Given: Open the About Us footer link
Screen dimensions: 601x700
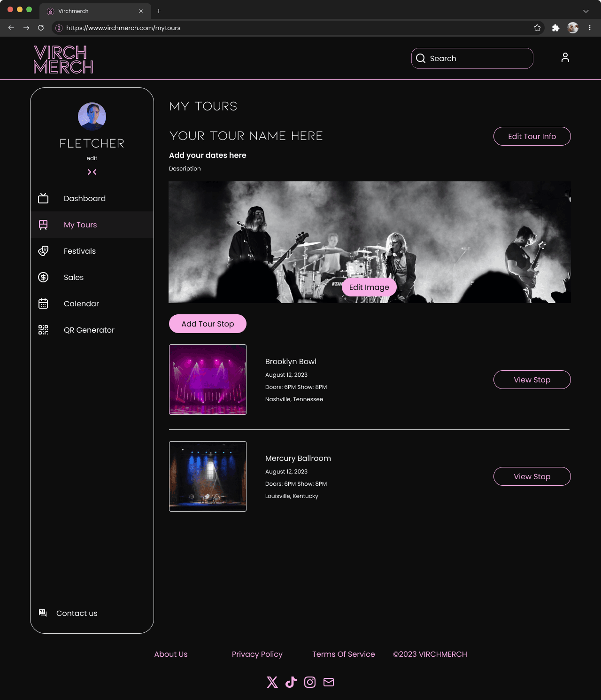Looking at the screenshot, I should coord(171,654).
